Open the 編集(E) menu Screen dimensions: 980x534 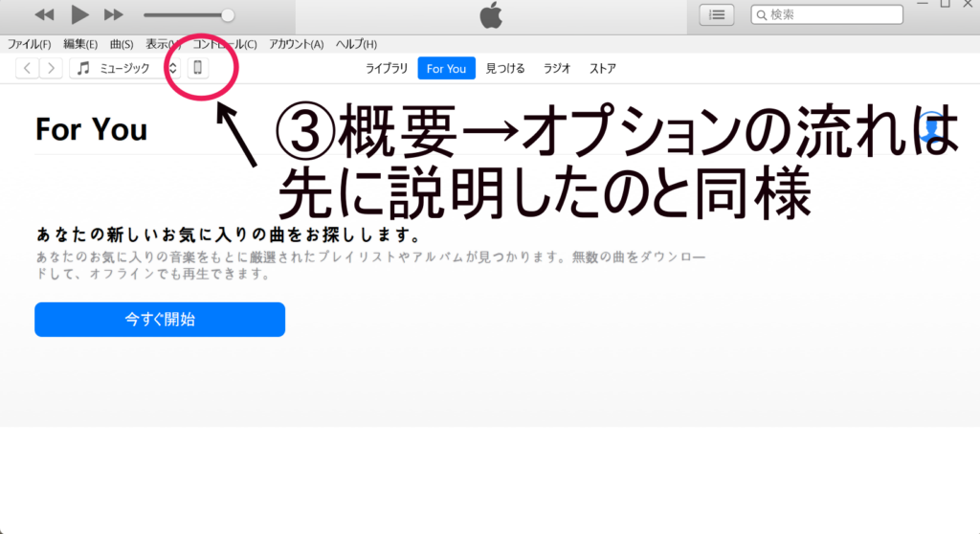coord(80,44)
